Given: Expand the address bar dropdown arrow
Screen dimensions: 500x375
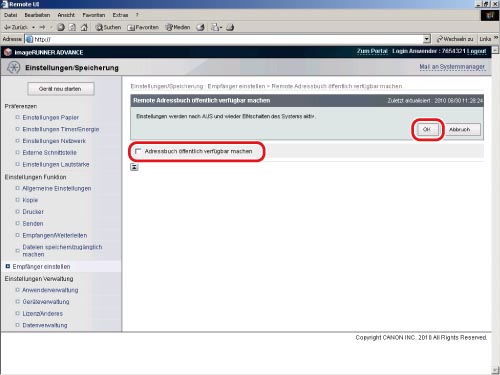Looking at the screenshot, I should [x=427, y=39].
